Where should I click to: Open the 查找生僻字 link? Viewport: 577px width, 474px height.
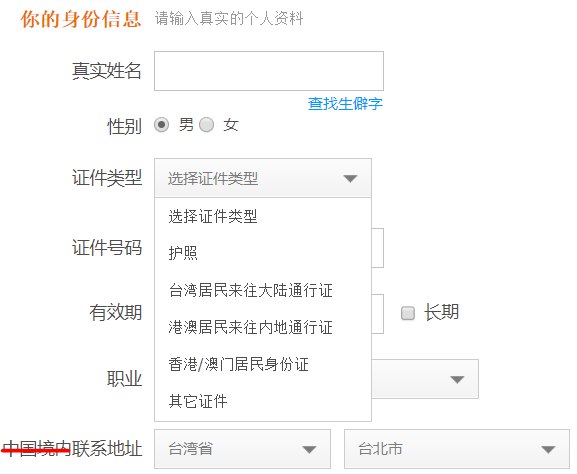click(x=345, y=104)
